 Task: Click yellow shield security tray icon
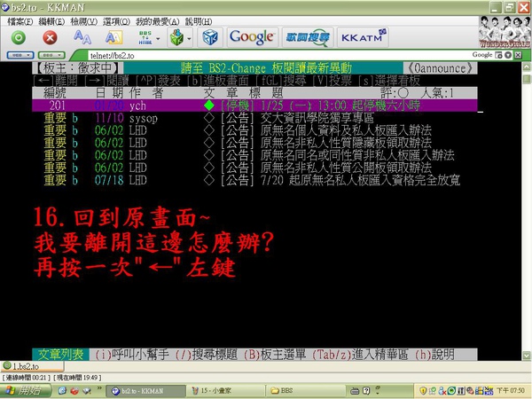tap(423, 391)
